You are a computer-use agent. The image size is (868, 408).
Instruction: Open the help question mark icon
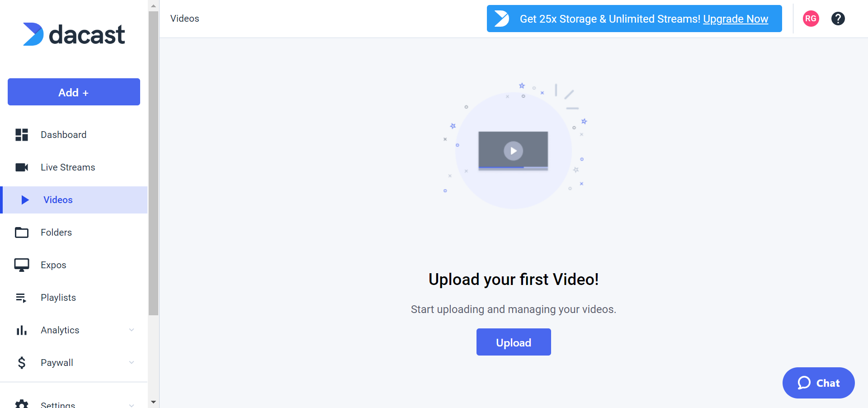coord(838,19)
